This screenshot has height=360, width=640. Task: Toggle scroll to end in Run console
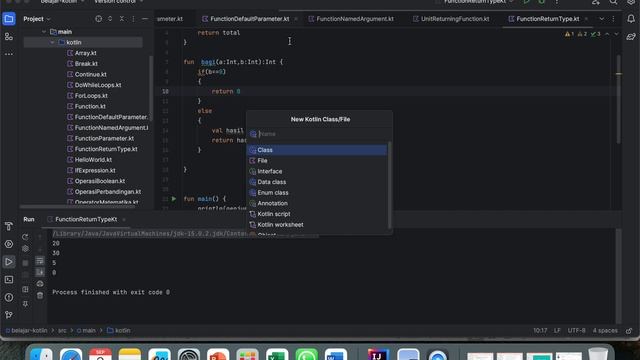click(x=40, y=272)
